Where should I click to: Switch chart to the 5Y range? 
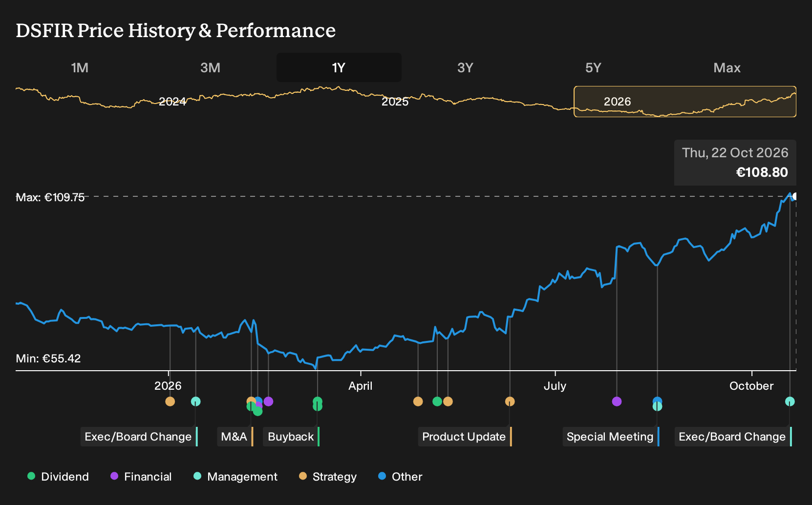tap(593, 67)
